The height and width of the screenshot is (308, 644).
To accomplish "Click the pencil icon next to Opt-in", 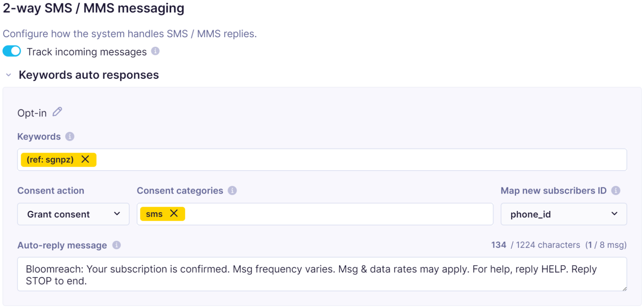I will click(x=57, y=112).
